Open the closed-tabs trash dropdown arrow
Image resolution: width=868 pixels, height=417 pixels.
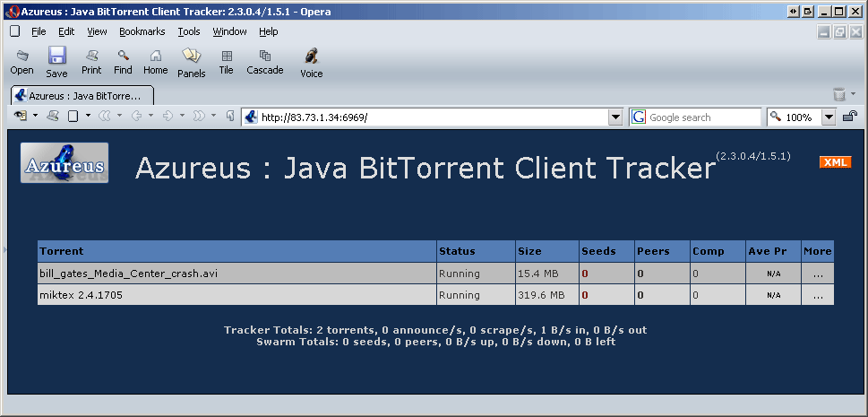pos(853,94)
